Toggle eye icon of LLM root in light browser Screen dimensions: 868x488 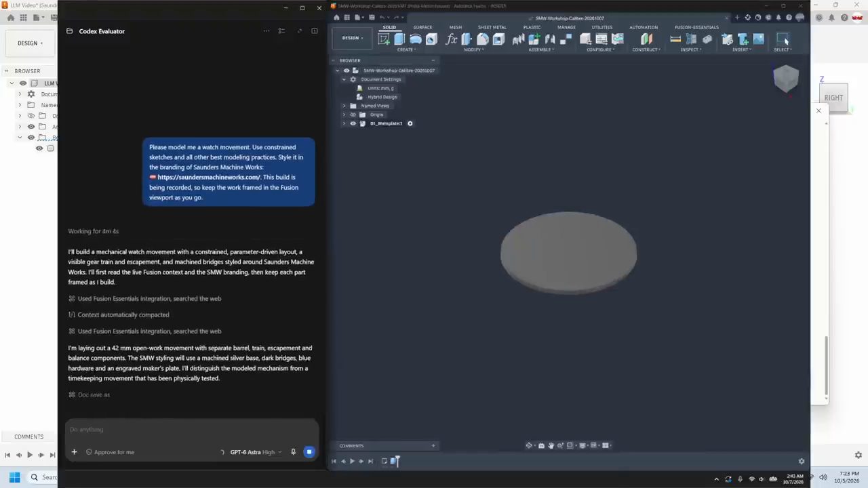click(23, 83)
